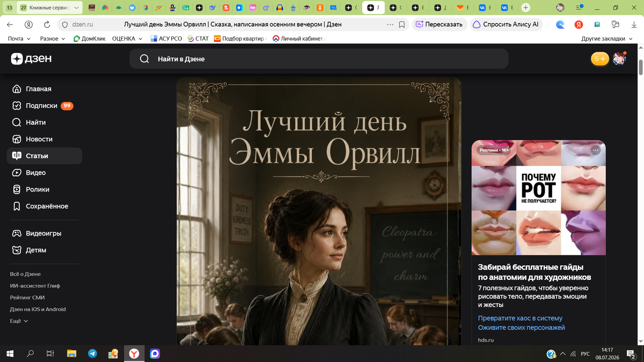Viewport: 644px width, 362px height.
Task: Open the Dzen user profile avatar
Action: pos(619,59)
